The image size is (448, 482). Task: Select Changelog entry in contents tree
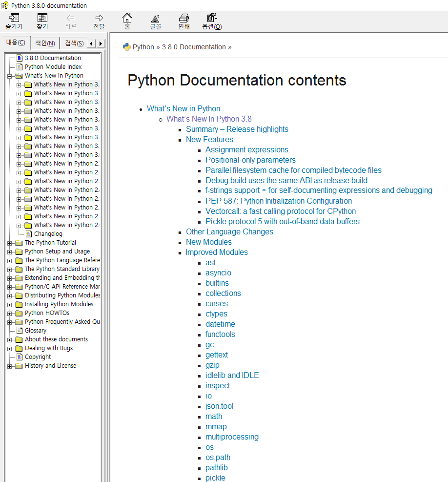click(x=48, y=234)
